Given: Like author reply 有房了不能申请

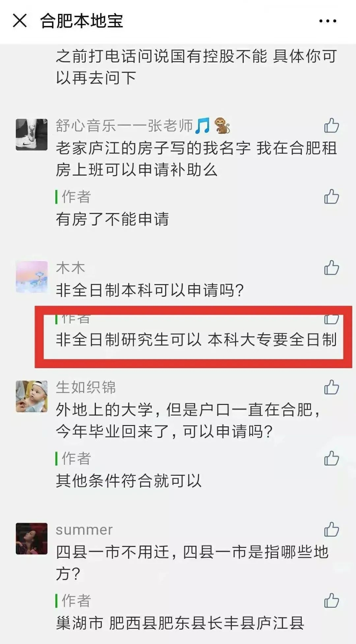Looking at the screenshot, I should coord(331,197).
